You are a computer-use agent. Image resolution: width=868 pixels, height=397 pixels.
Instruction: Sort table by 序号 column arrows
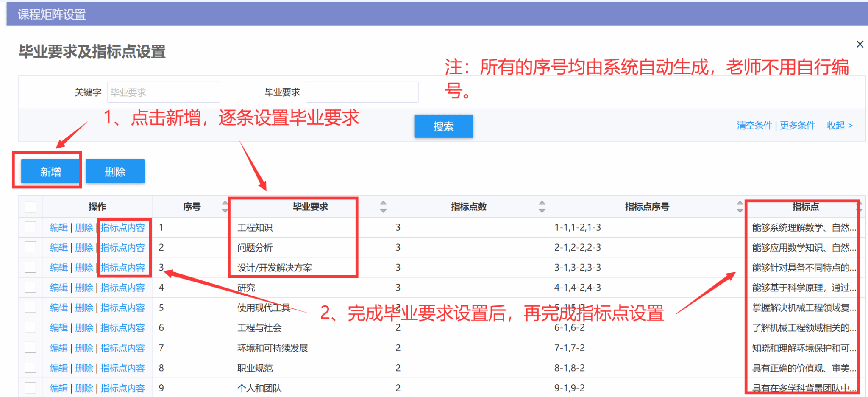point(225,207)
